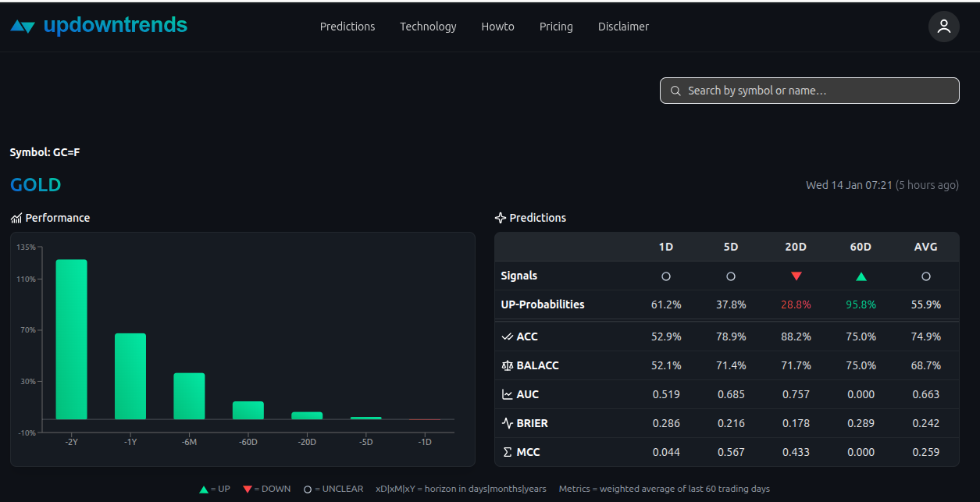Click the ACC double-check icon

coord(508,336)
